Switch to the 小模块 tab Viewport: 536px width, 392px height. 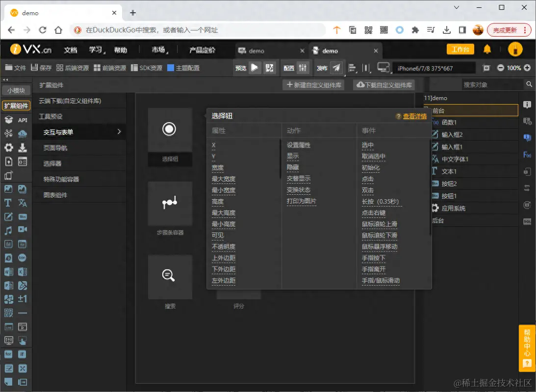pos(16,90)
